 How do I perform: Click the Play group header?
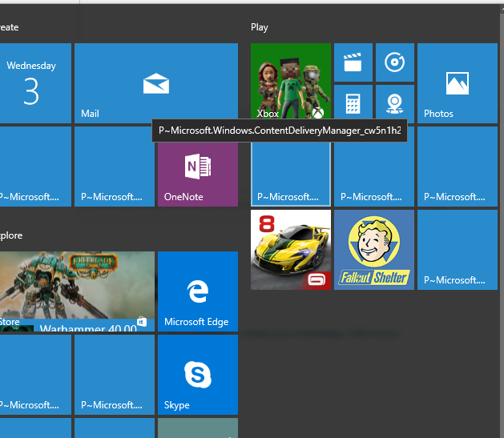[x=260, y=27]
